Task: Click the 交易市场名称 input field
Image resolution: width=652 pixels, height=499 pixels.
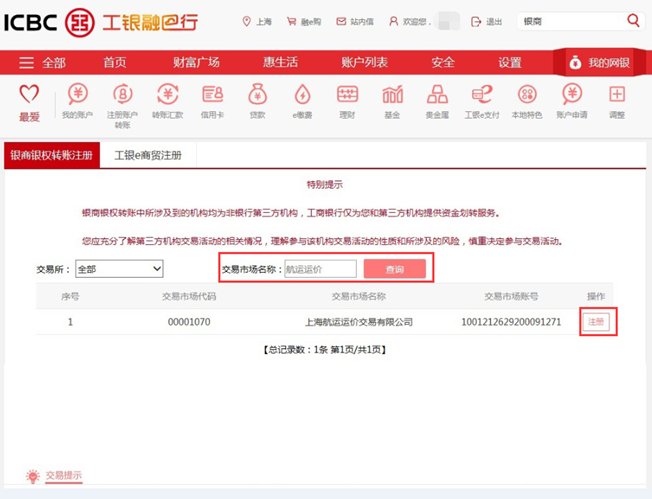Action: pyautogui.click(x=320, y=269)
